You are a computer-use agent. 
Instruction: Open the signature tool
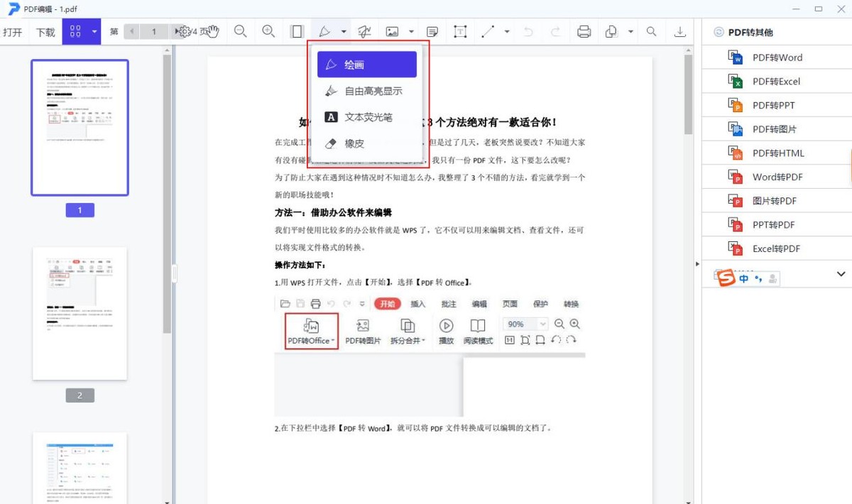click(x=364, y=31)
